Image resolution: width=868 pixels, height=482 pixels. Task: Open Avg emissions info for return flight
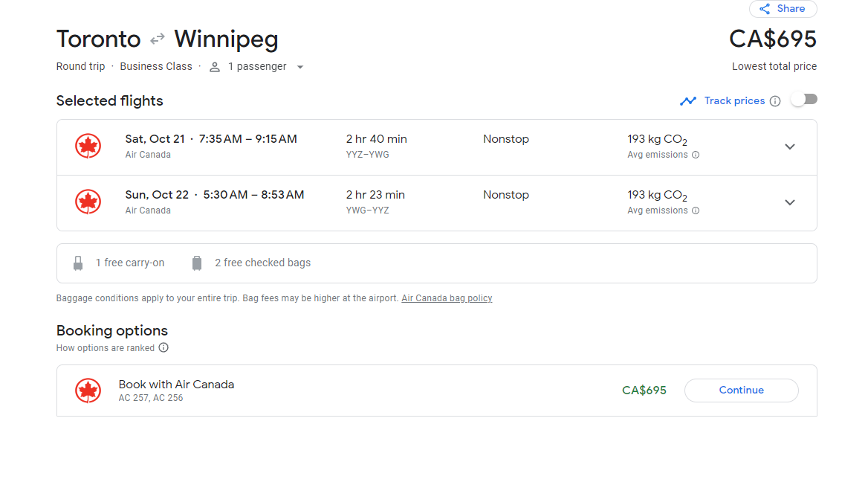click(696, 211)
